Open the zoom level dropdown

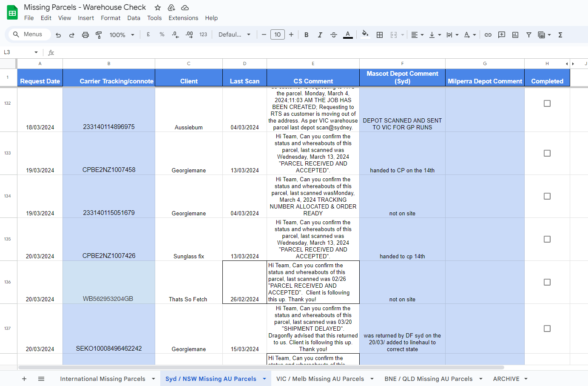coord(122,35)
